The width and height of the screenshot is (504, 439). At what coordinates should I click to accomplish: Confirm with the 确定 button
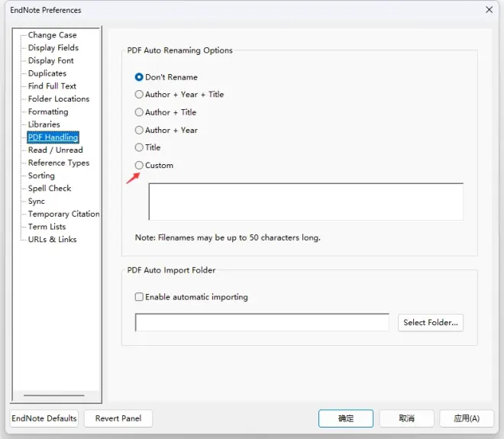pyautogui.click(x=346, y=418)
